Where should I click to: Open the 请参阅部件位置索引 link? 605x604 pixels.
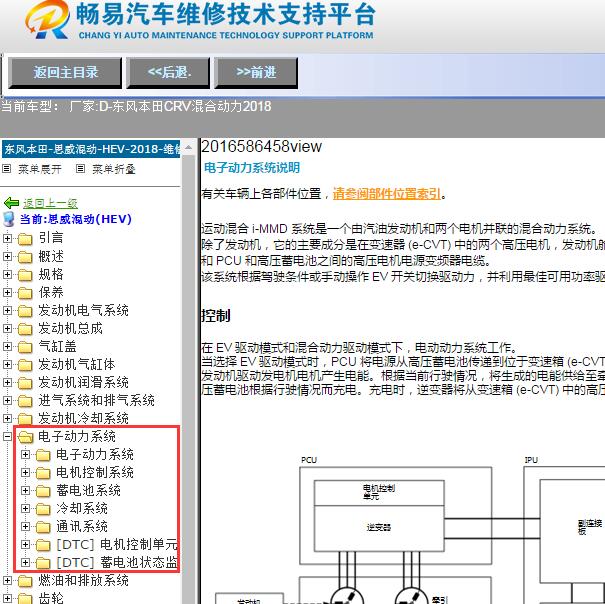pyautogui.click(x=387, y=193)
